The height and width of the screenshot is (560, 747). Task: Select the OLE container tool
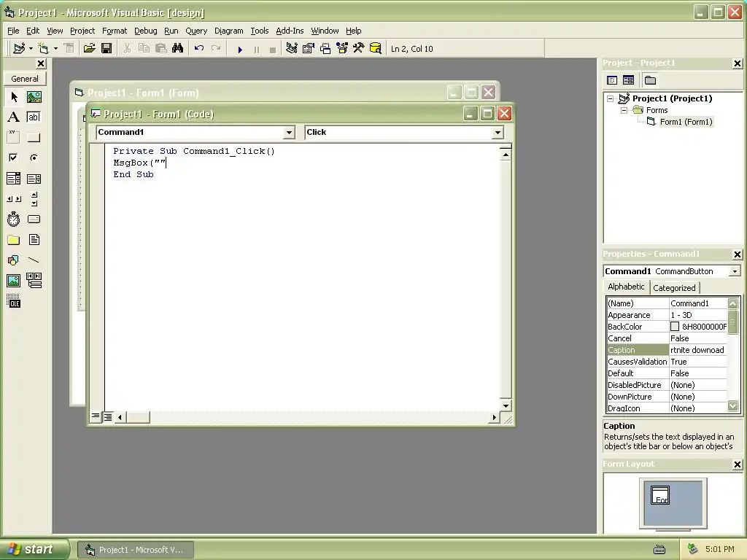click(14, 301)
